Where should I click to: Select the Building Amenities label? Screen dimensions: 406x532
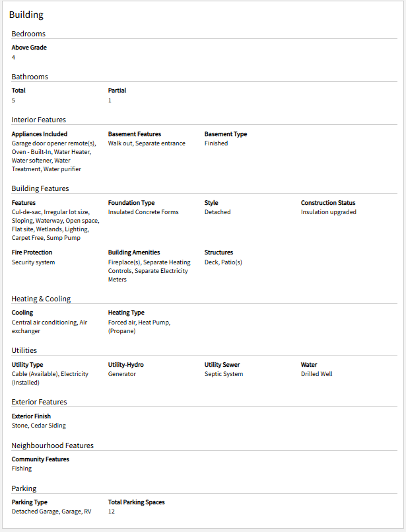pyautogui.click(x=134, y=252)
